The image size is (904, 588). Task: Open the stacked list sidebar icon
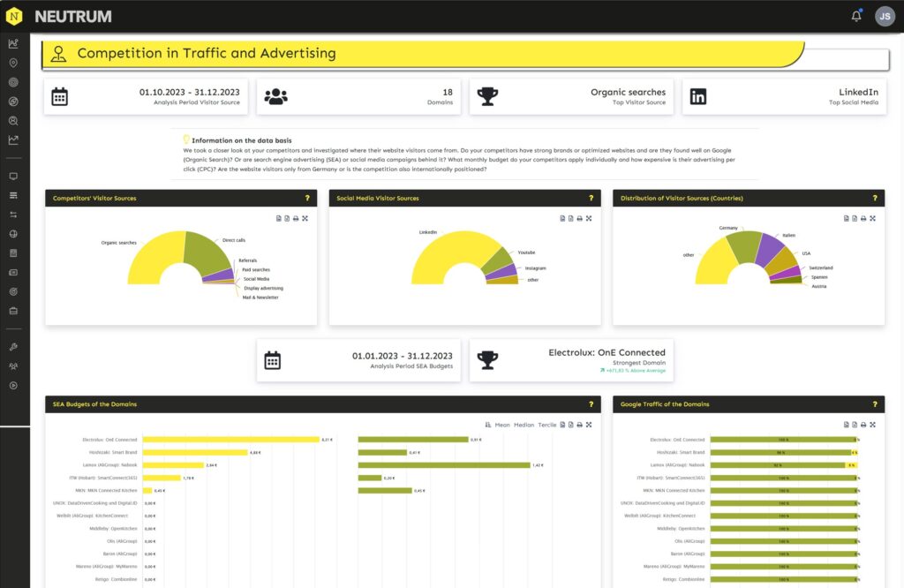[x=13, y=195]
